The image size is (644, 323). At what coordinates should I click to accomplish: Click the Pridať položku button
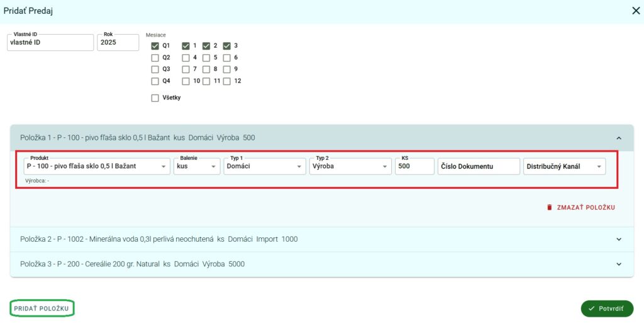click(42, 309)
